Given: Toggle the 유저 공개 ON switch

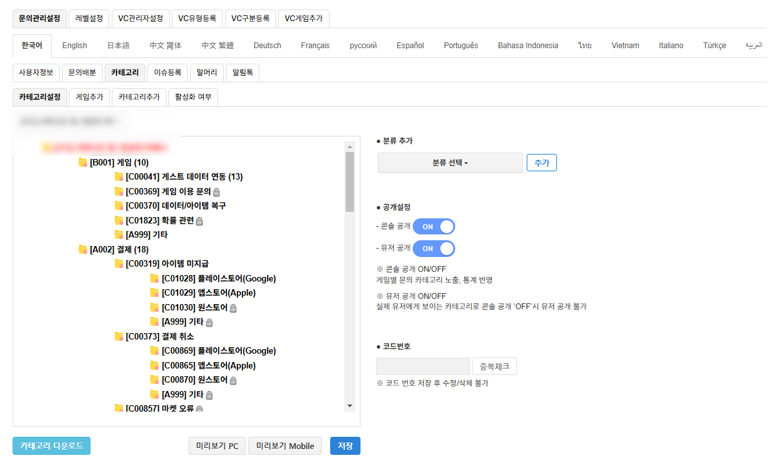Looking at the screenshot, I should click(433, 248).
